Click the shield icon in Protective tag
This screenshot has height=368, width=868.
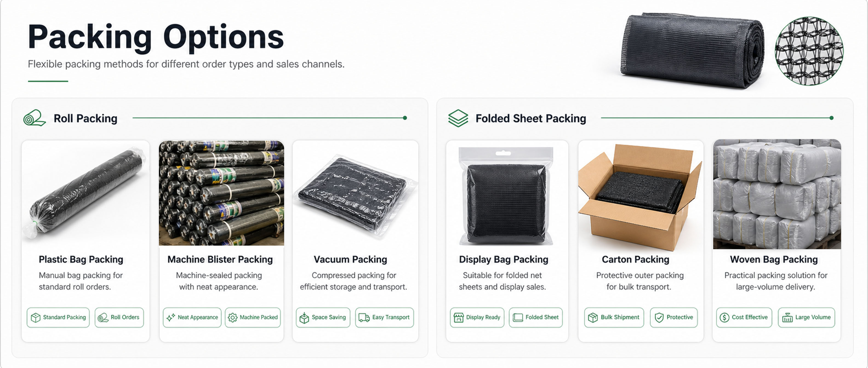659,318
